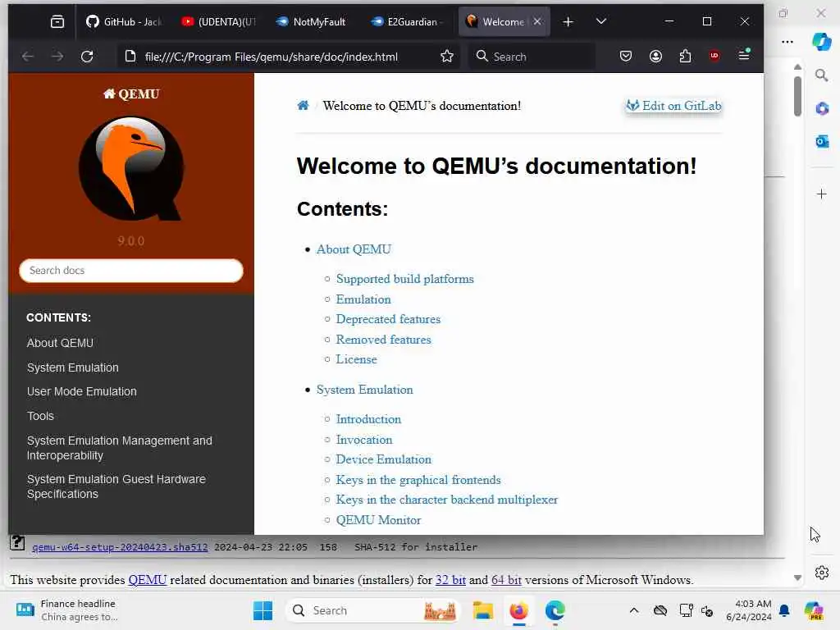840x630 pixels.
Task: Switch to Firefox in the taskbar
Action: click(x=518, y=610)
